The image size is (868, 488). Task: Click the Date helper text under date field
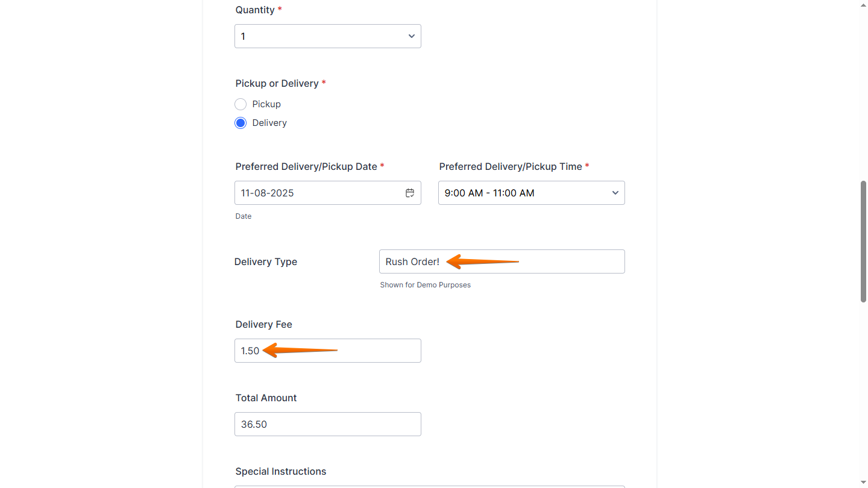(243, 216)
